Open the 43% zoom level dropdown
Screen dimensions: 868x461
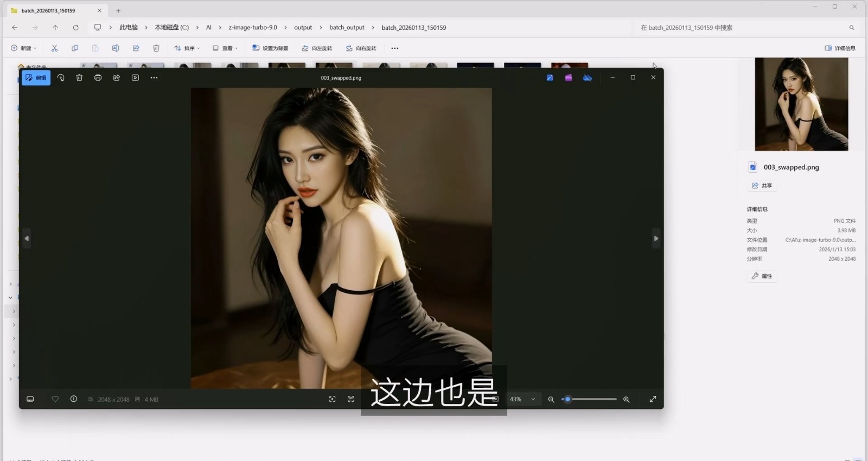[522, 399]
